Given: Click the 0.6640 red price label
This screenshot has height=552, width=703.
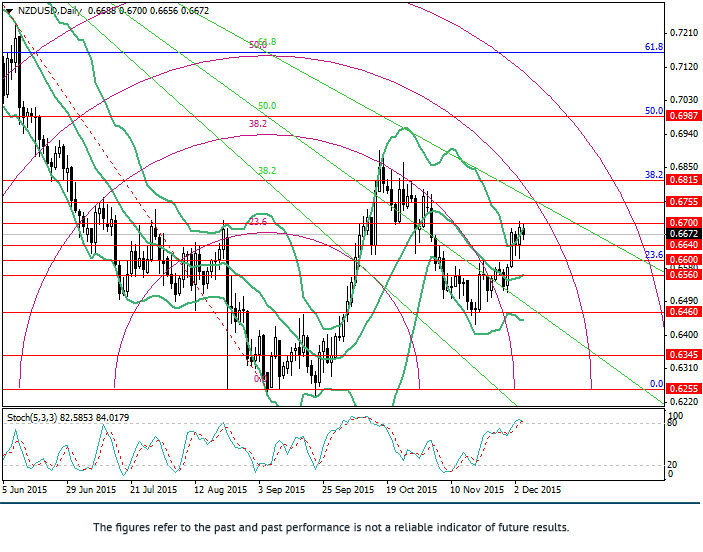Looking at the screenshot, I should pos(684,245).
